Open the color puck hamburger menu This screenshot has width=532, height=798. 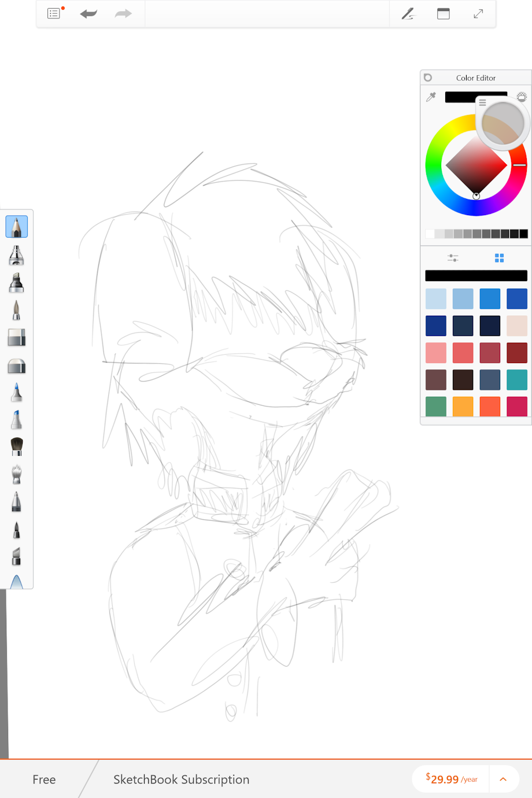coord(482,102)
